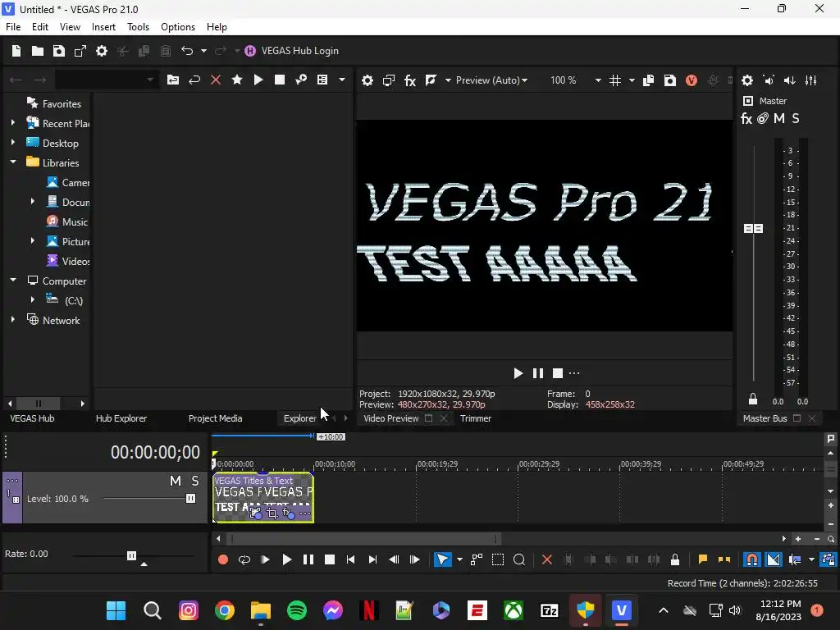Open the grid overlays dropdown arrow
Viewport: 840px width, 630px height.
[632, 80]
